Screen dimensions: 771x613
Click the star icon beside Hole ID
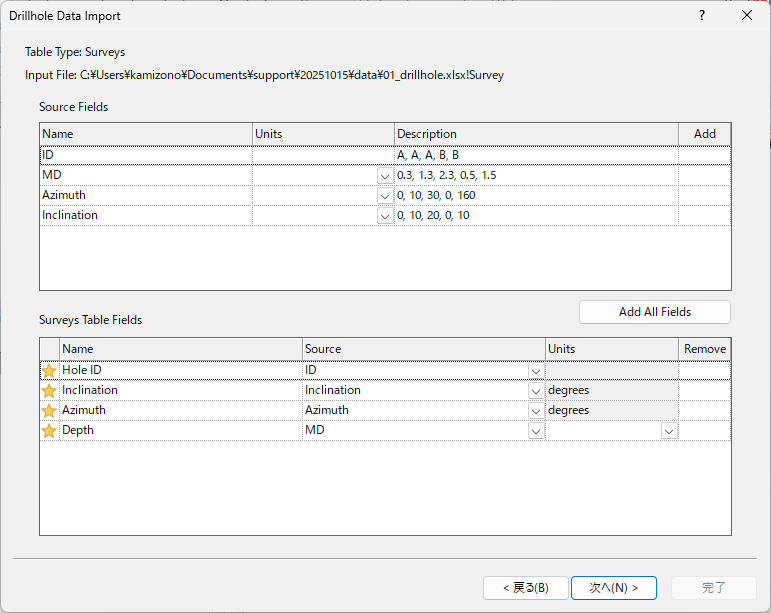49,371
